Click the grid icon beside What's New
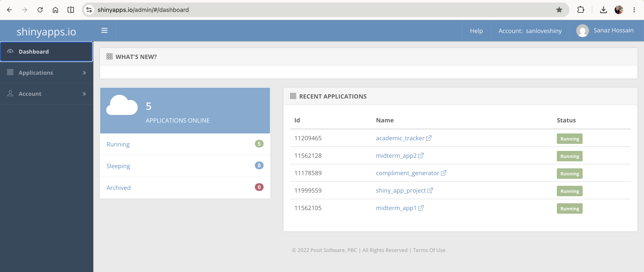The height and width of the screenshot is (272, 644). (110, 56)
